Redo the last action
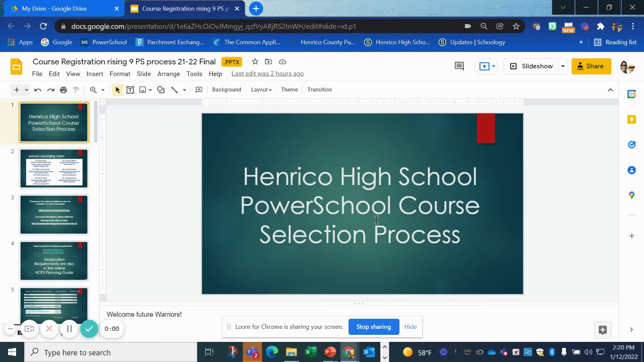Viewport: 644px width, 362px height. click(50, 90)
